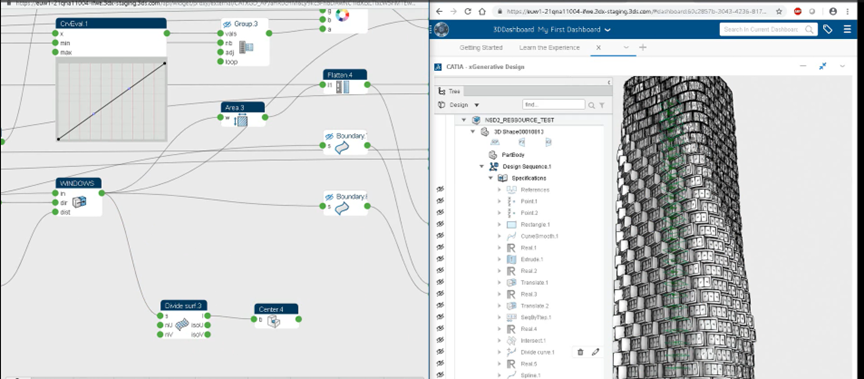Image resolution: width=864 pixels, height=379 pixels.
Task: Click the Area.3 node measure icon
Action: (x=241, y=120)
